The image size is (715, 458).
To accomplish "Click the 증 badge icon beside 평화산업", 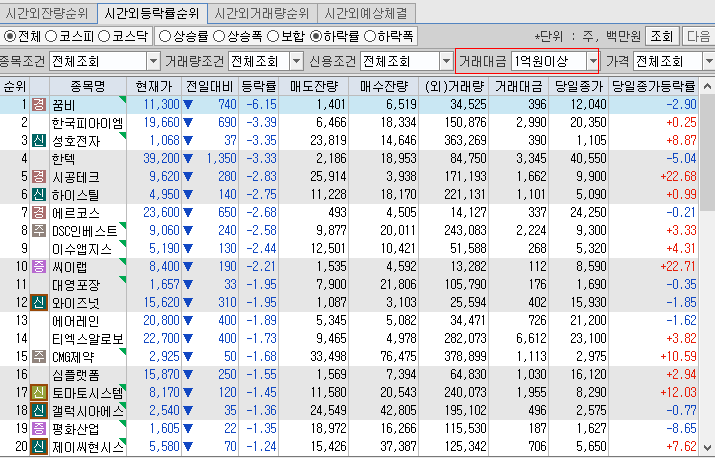I will point(39,428).
